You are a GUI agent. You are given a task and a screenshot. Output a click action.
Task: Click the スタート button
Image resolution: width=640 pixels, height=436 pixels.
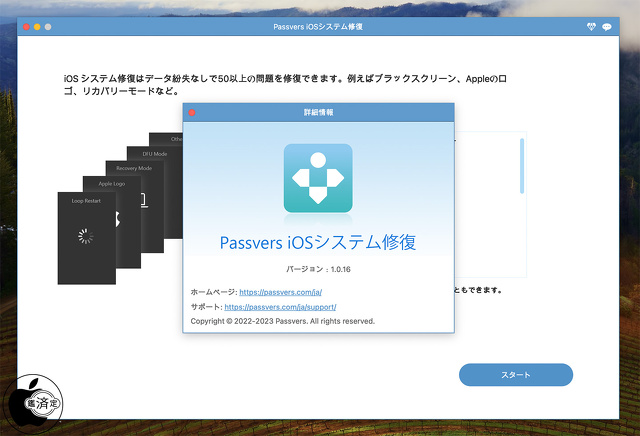click(516, 375)
